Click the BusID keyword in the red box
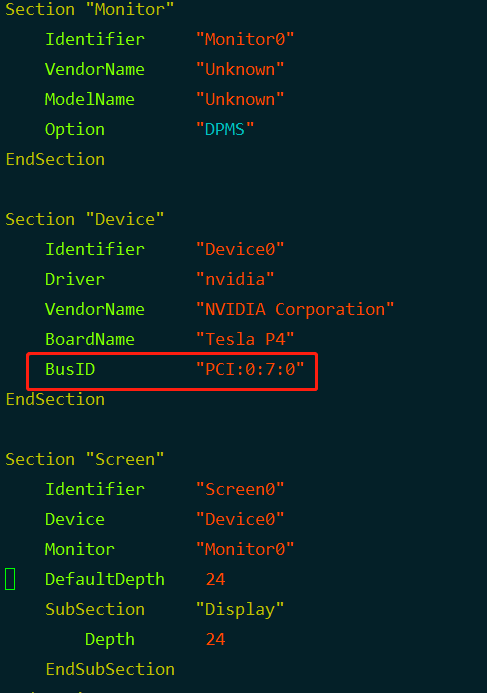The width and height of the screenshot is (487, 693). click(70, 369)
